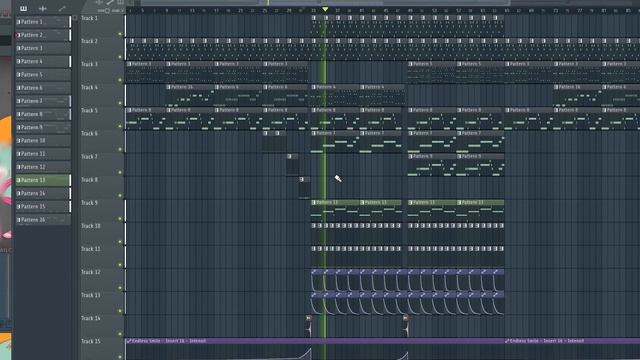Mute Track 3 with its green LED

click(120, 80)
